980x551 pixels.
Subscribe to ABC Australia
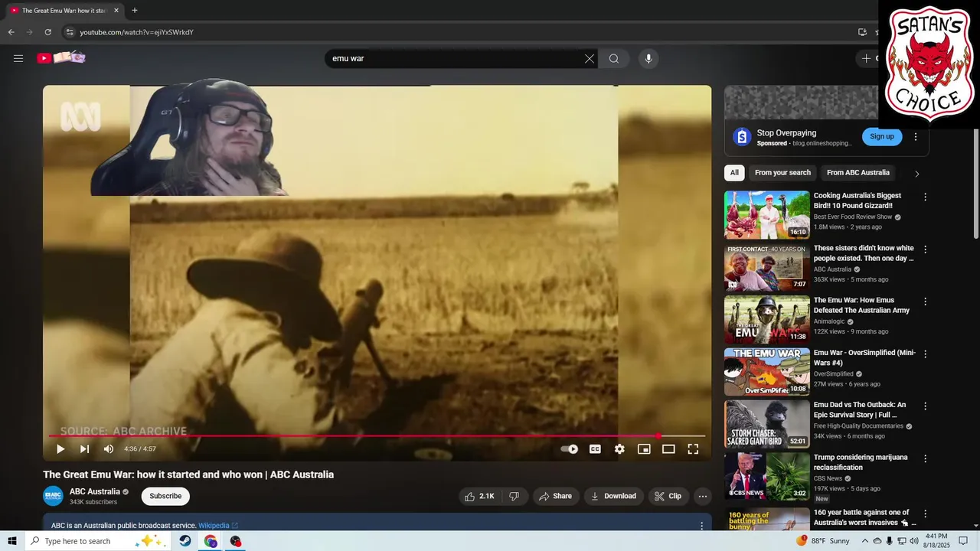click(x=165, y=496)
